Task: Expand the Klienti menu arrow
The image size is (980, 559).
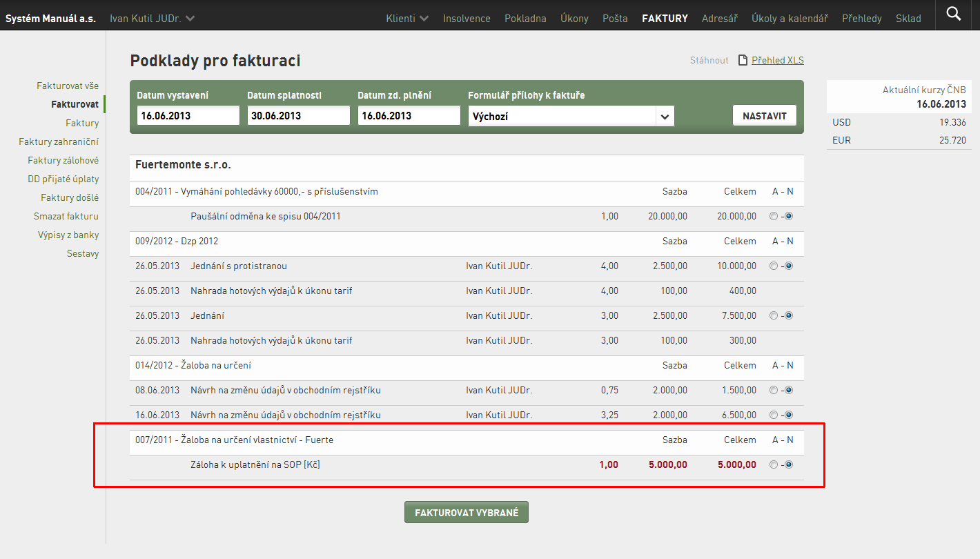Action: point(424,19)
